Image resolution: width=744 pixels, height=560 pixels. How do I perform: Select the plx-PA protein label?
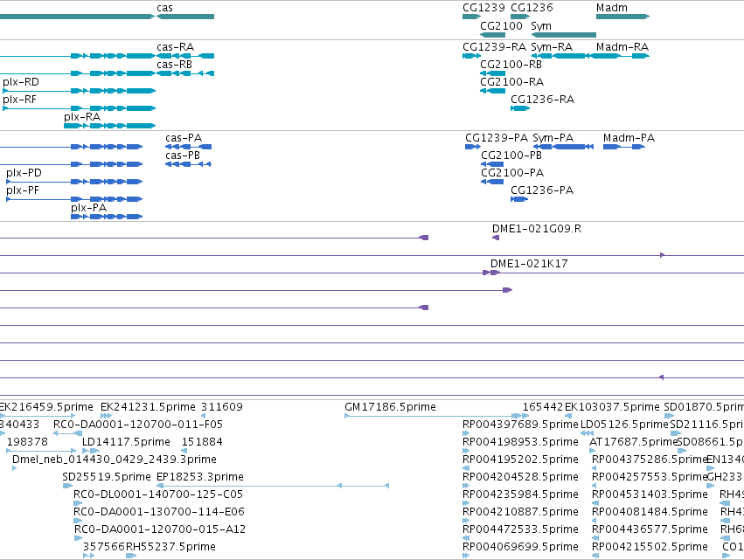(x=88, y=208)
